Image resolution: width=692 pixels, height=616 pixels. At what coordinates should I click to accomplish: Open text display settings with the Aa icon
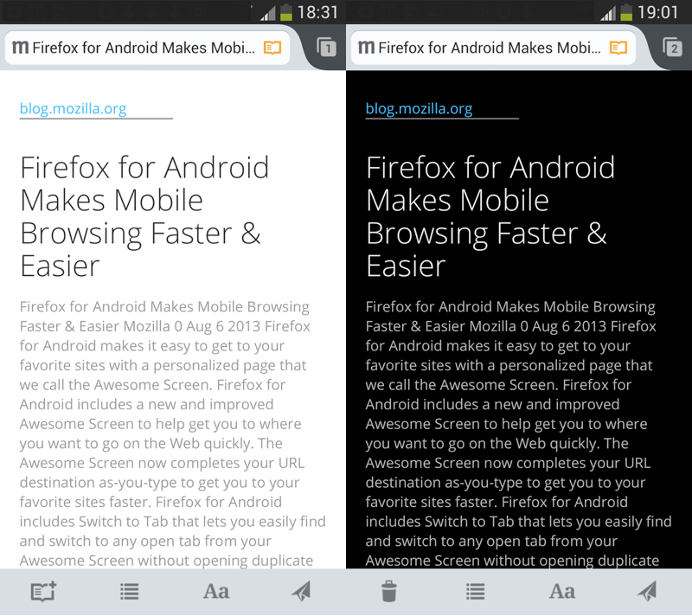215,592
